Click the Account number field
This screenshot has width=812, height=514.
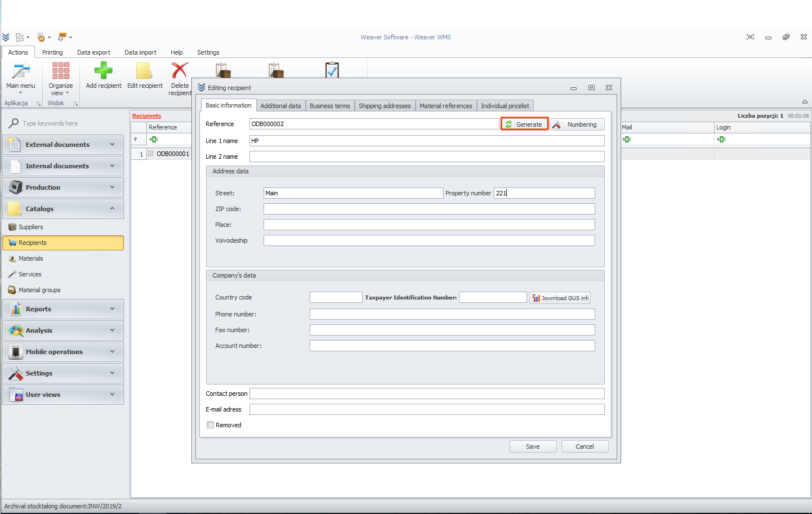[452, 346]
